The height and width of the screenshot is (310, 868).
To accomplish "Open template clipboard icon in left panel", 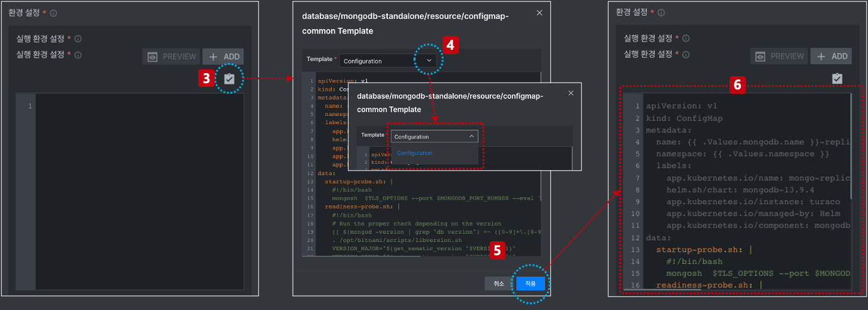I will pyautogui.click(x=228, y=79).
